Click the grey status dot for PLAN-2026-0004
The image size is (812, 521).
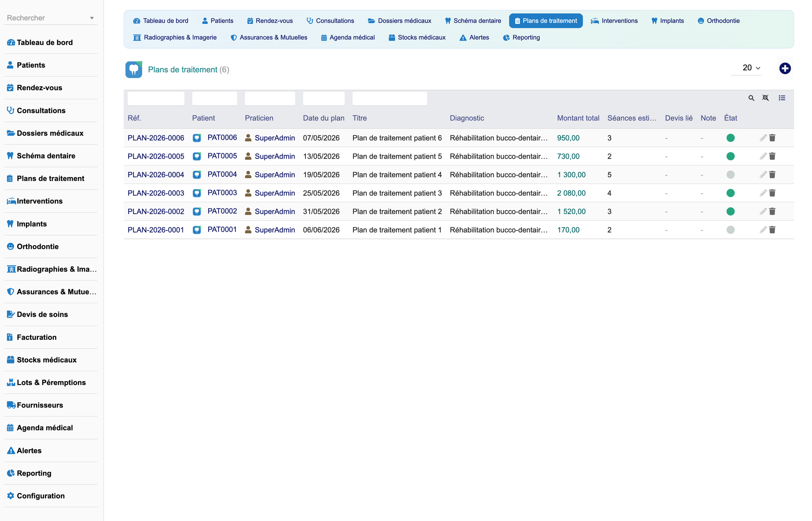point(730,175)
